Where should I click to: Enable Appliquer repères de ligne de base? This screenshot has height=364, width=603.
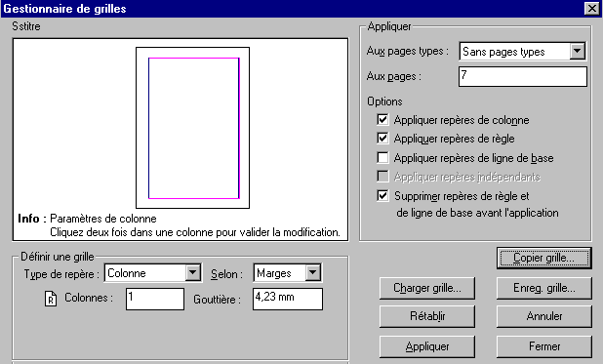tap(382, 157)
